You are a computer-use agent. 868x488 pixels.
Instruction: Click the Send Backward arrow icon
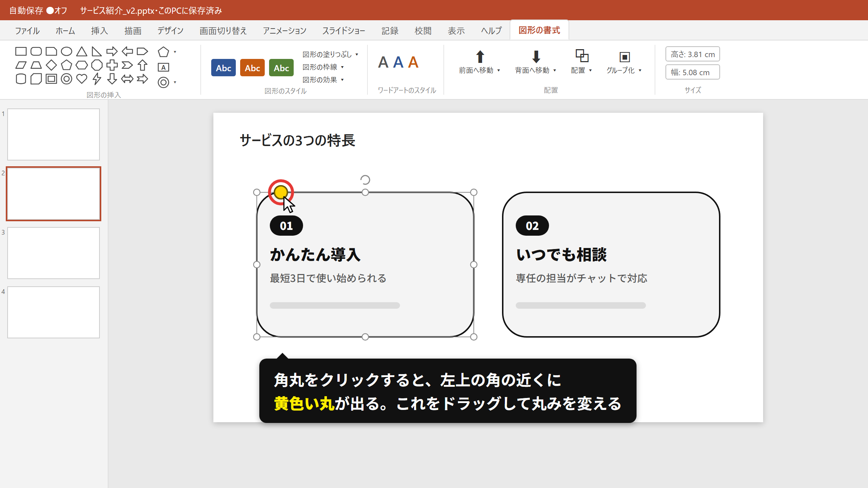(536, 57)
